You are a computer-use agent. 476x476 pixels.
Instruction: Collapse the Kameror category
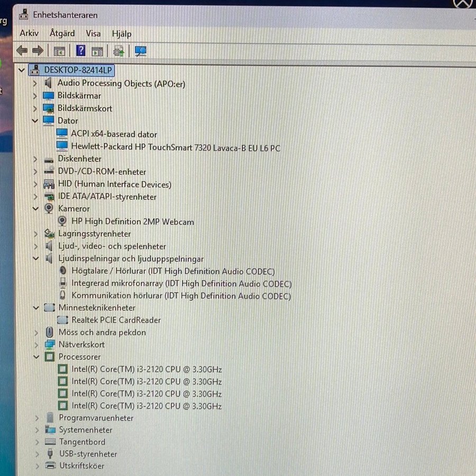tap(35, 209)
